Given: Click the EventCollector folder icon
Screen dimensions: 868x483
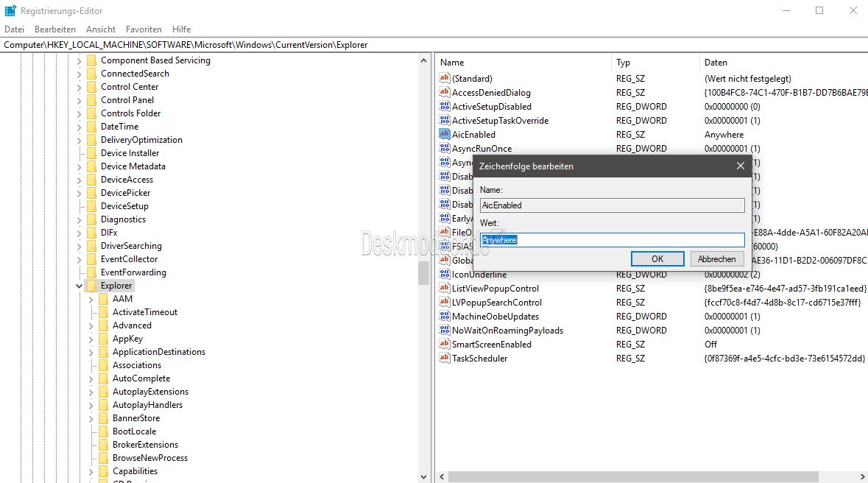Looking at the screenshot, I should [91, 259].
